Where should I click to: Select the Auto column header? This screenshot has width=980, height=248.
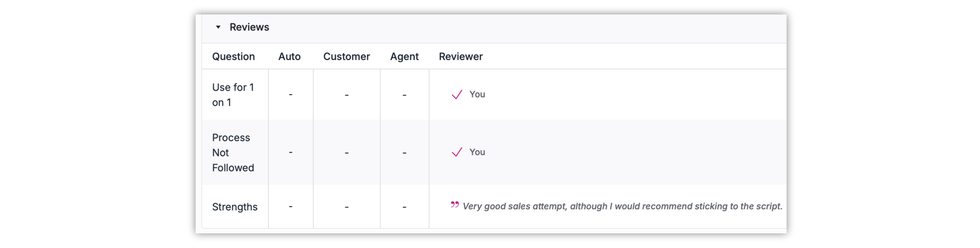[x=289, y=56]
